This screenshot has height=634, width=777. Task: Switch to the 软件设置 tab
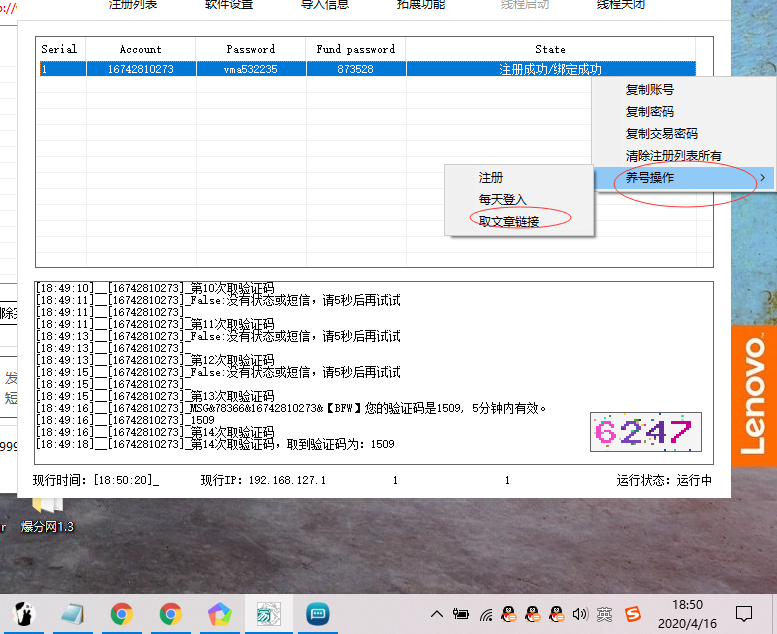229,5
